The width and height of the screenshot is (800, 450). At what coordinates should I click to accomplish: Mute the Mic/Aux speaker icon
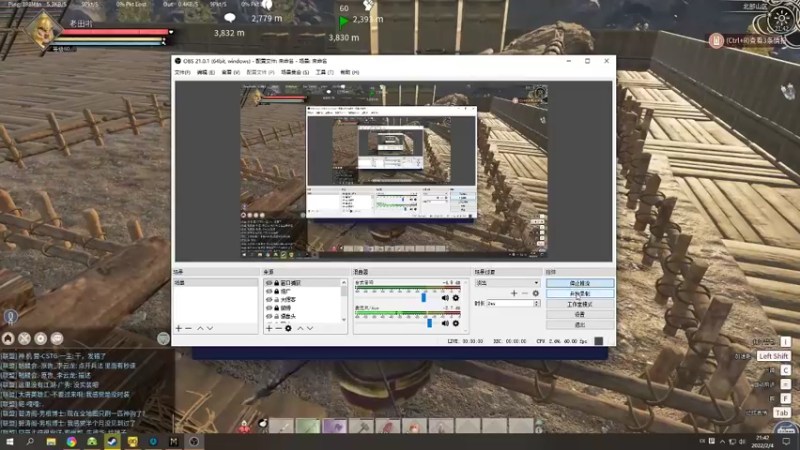(x=445, y=323)
